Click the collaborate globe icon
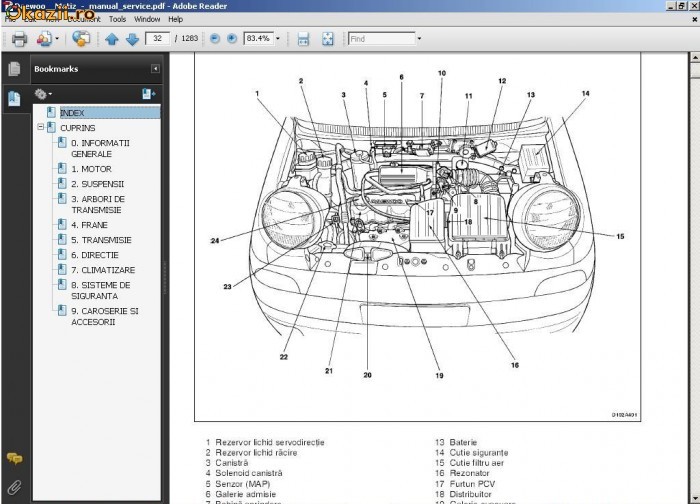 pyautogui.click(x=81, y=39)
